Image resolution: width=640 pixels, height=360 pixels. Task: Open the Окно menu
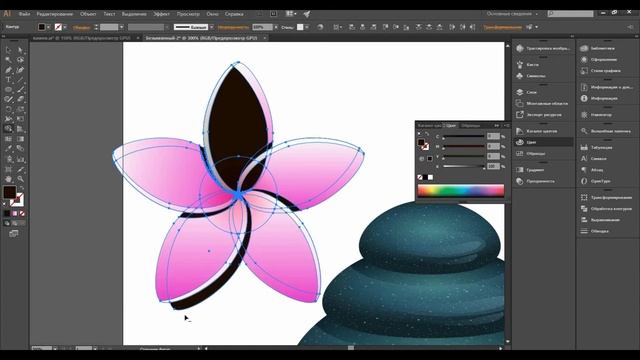212,14
